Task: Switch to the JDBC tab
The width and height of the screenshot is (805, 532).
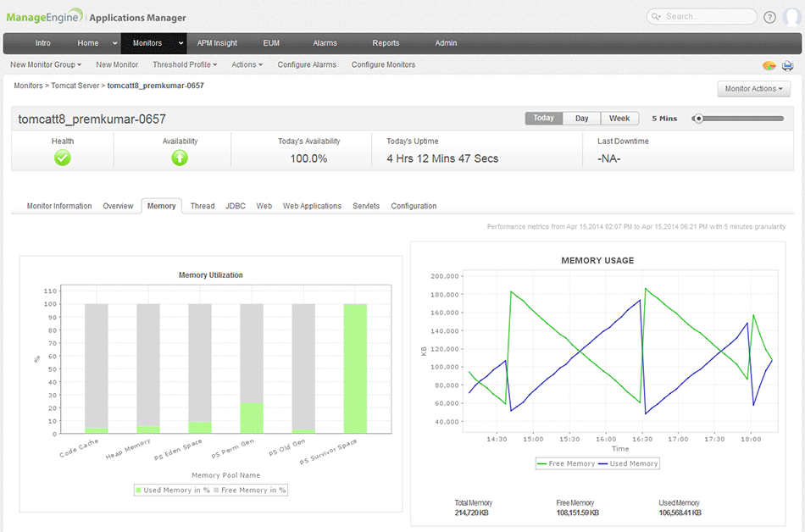Action: tap(235, 206)
